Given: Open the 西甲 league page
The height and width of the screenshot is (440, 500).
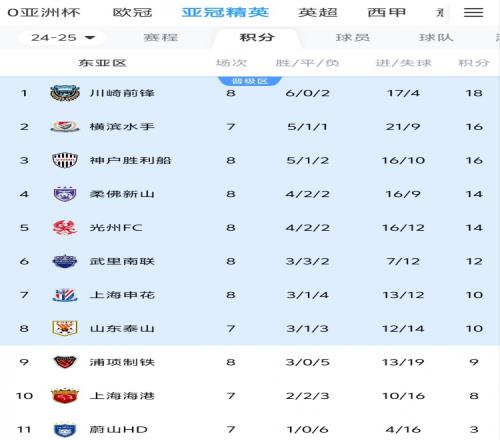Looking at the screenshot, I should [387, 13].
